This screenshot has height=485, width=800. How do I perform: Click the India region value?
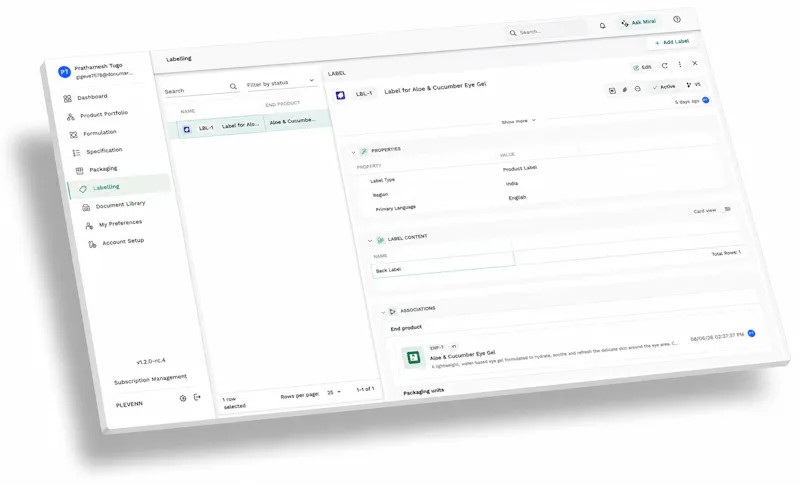coord(512,184)
